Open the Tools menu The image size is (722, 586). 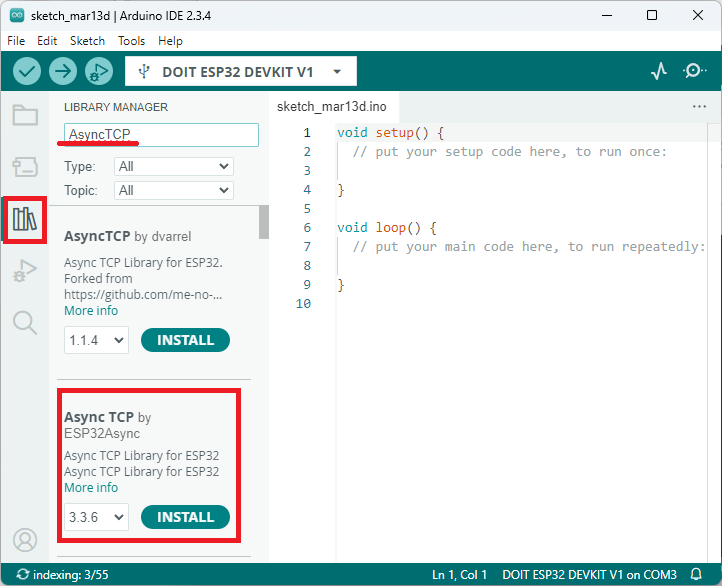[131, 41]
